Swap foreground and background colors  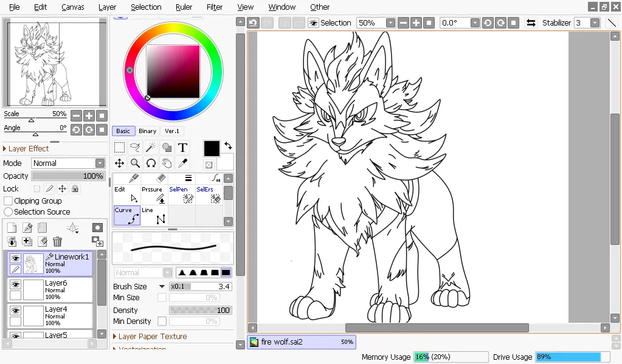pos(228,145)
